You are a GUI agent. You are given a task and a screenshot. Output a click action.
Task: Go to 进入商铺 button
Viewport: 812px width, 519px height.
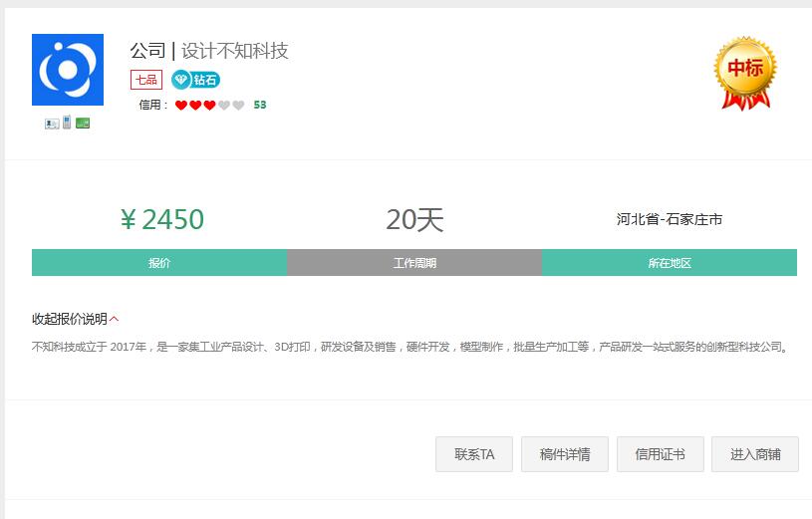pyautogui.click(x=755, y=454)
